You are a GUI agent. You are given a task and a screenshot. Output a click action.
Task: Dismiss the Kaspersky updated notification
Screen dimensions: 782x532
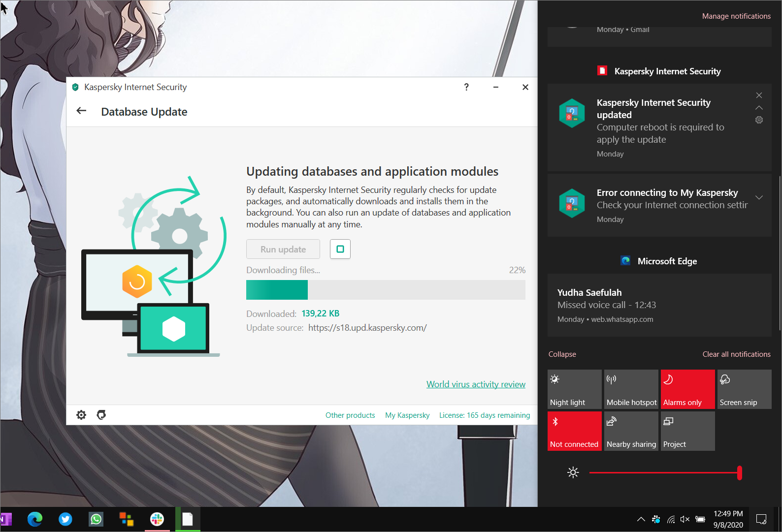(759, 95)
